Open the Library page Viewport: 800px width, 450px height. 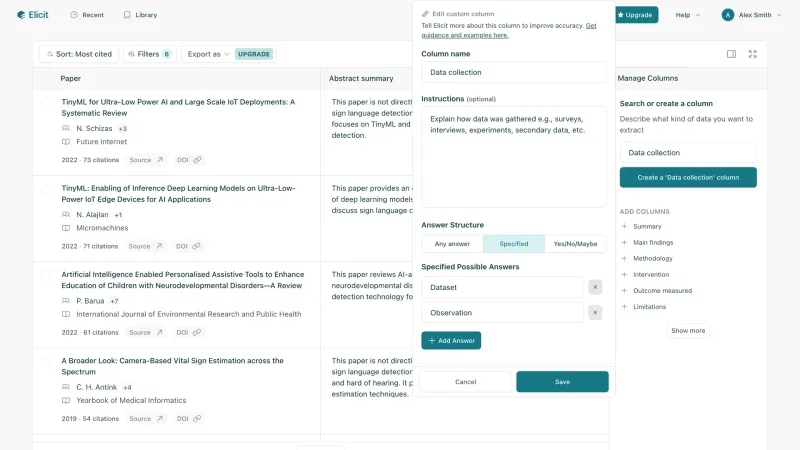point(140,15)
